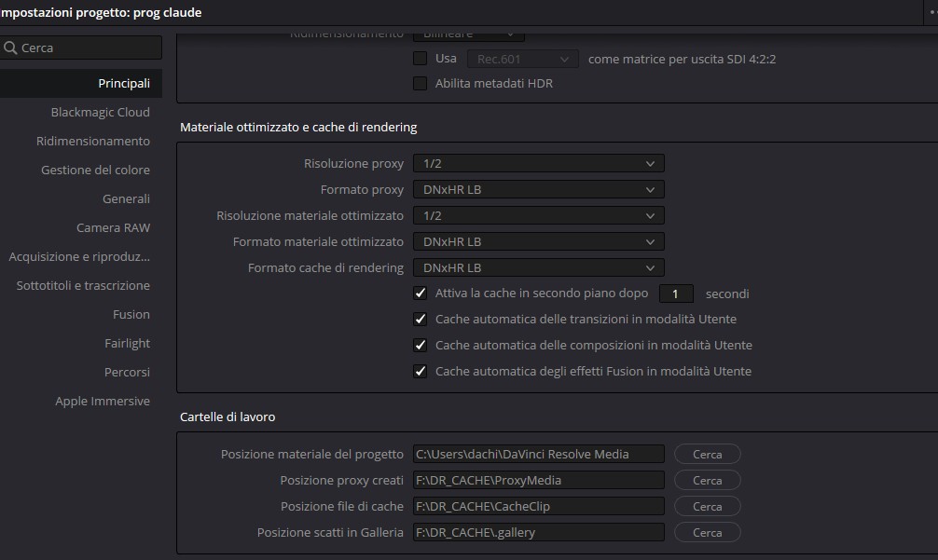Open Sottotitoli e trascrizione section
Screen dimensions: 938x560
pos(83,286)
